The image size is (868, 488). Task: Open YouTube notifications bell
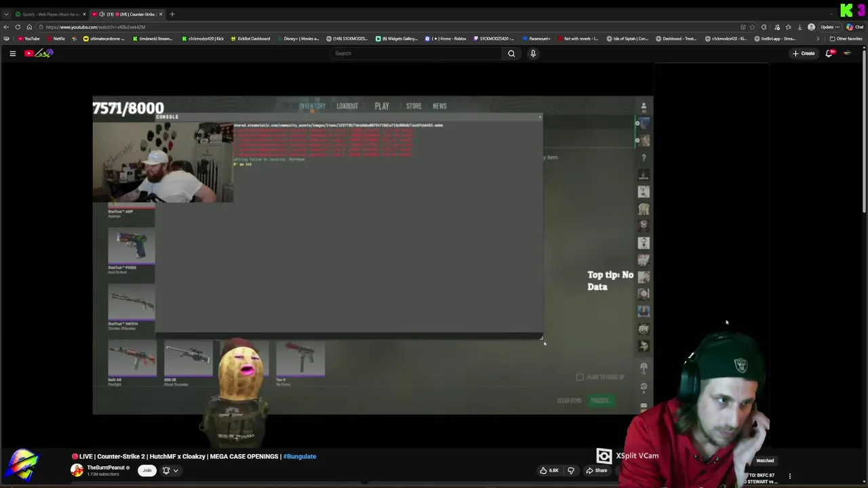coord(829,54)
